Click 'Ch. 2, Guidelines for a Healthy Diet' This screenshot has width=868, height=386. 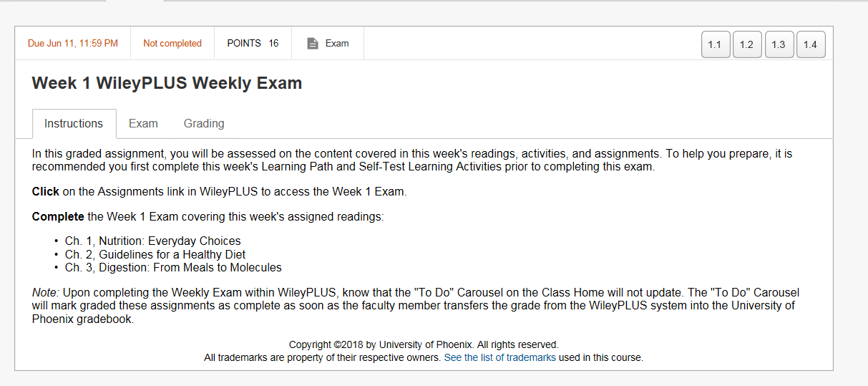(x=155, y=254)
